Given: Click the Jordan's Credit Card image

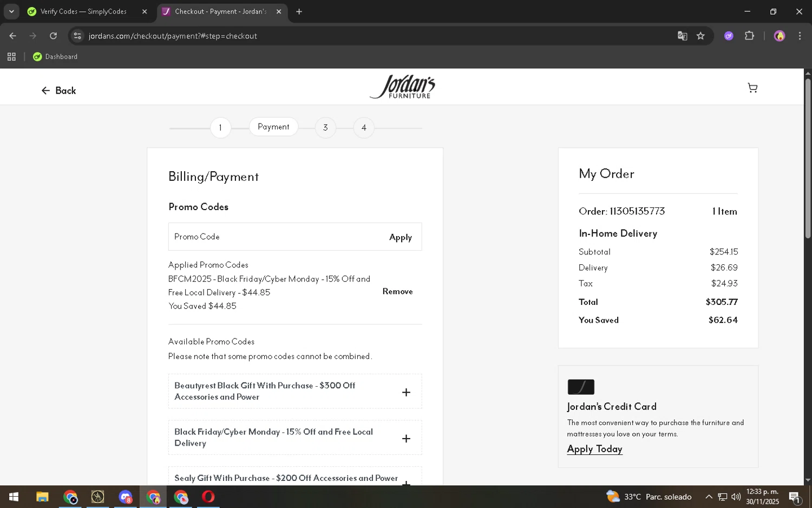Looking at the screenshot, I should tap(581, 387).
